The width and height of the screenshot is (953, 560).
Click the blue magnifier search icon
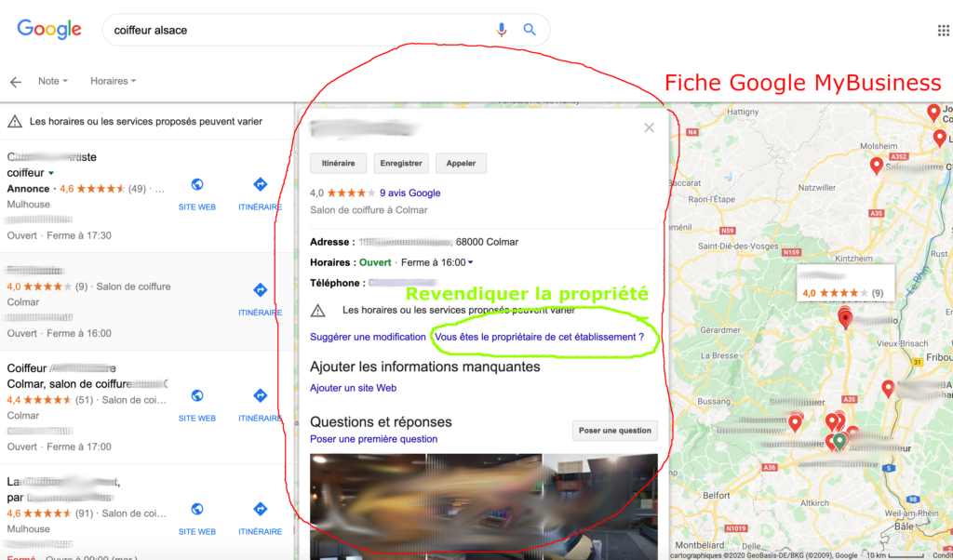530,30
